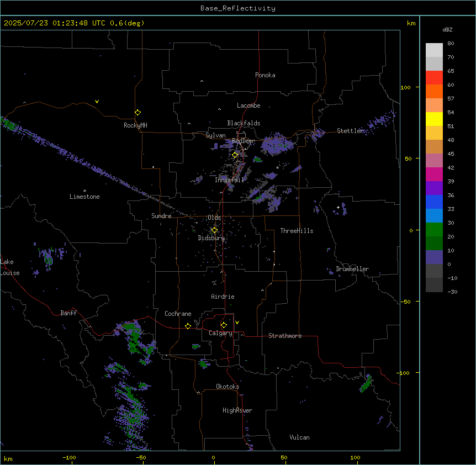Click the yellow diamond marker above Calgary label

coord(224,325)
